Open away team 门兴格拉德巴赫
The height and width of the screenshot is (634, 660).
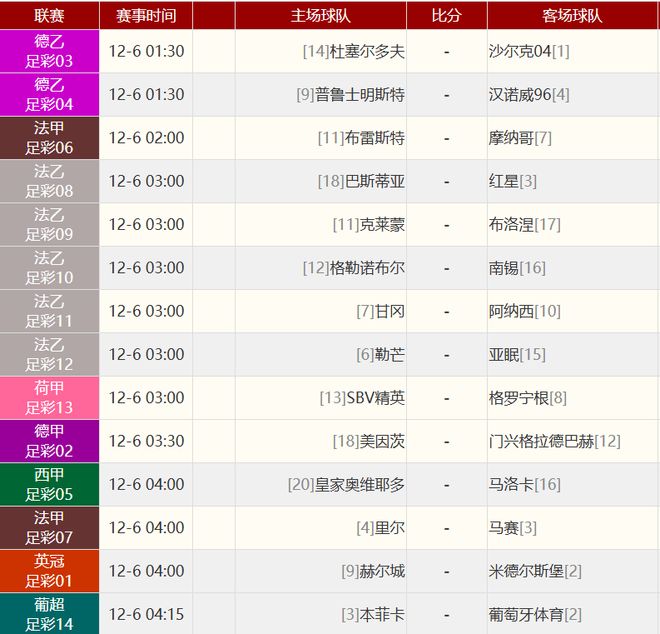541,441
